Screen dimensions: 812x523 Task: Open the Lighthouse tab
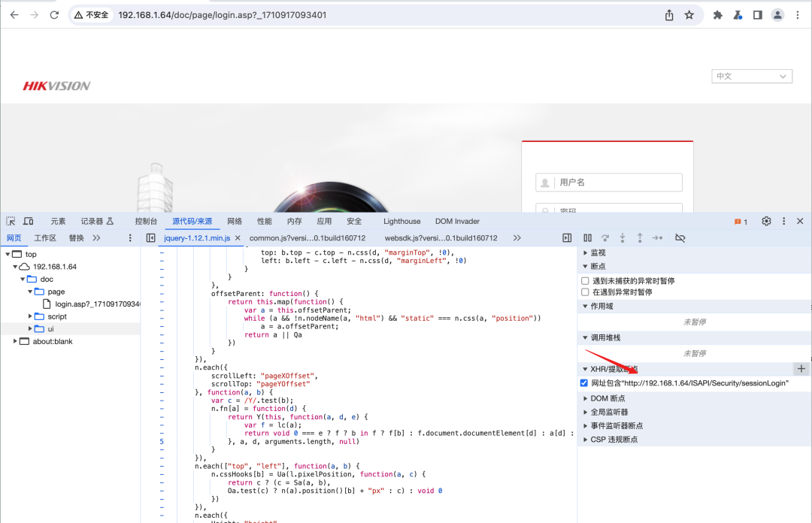point(401,221)
